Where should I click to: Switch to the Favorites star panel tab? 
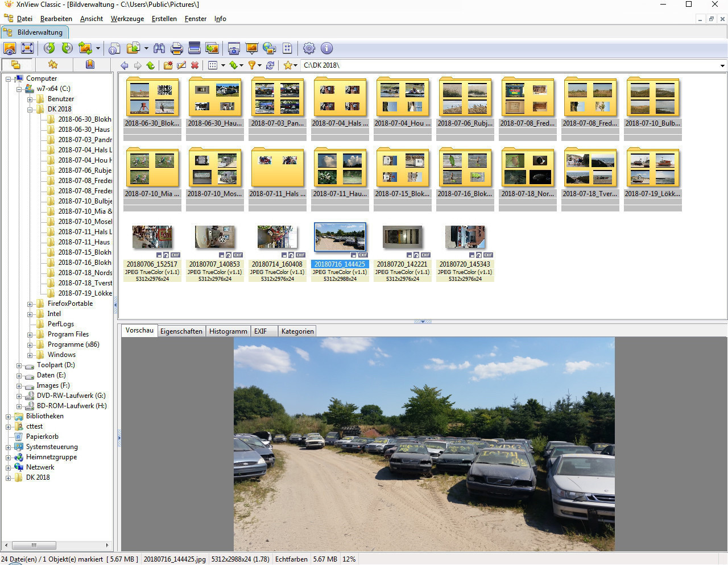coord(53,65)
